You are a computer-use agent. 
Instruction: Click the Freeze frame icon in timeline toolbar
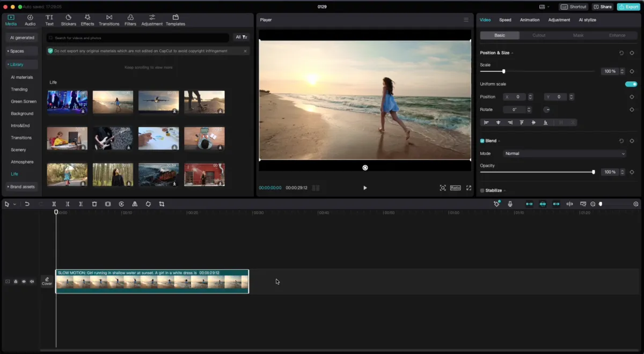pos(108,204)
